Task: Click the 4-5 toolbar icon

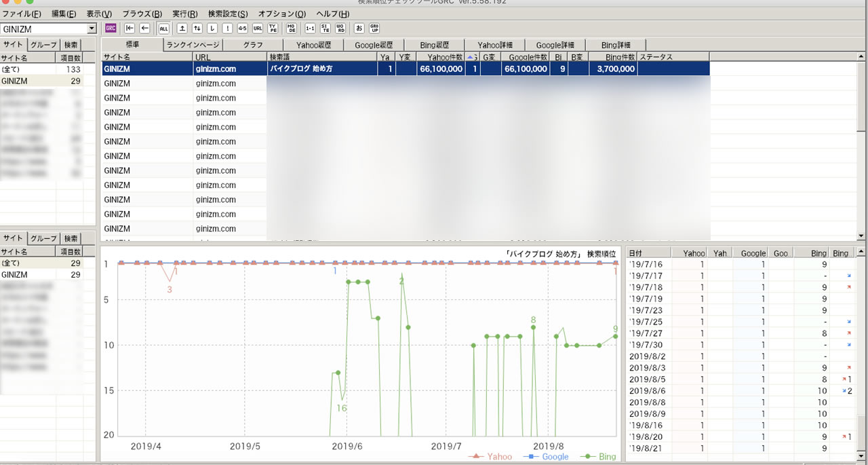Action: coord(242,29)
